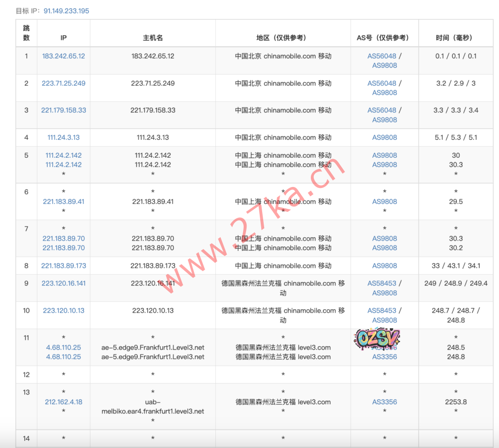
Task: Click the AS56048 link in hop 2
Action: (x=382, y=83)
